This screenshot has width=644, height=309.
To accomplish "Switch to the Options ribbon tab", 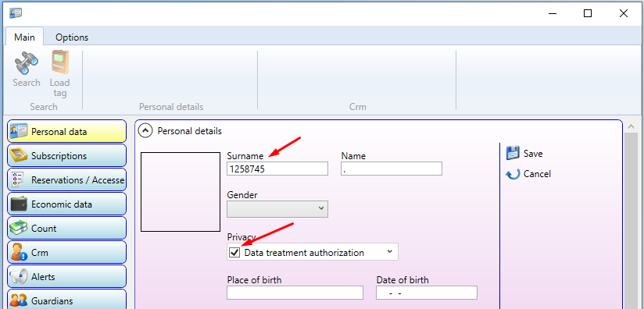I will pos(72,37).
